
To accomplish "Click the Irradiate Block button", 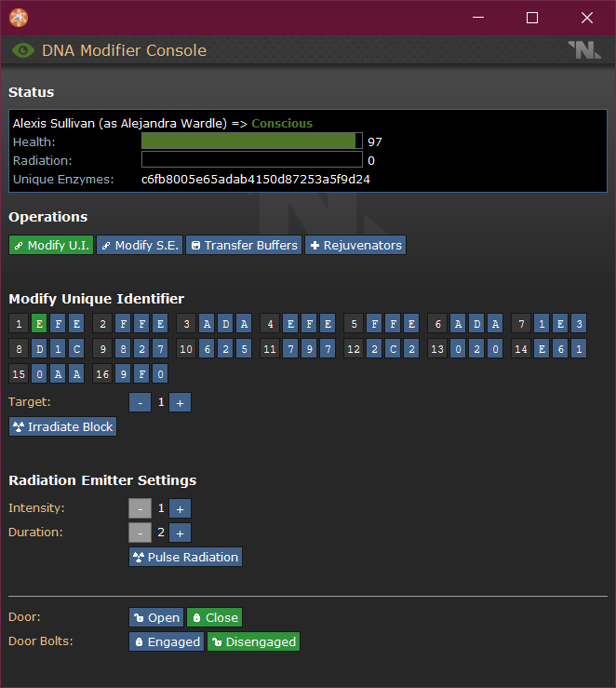I will point(62,426).
